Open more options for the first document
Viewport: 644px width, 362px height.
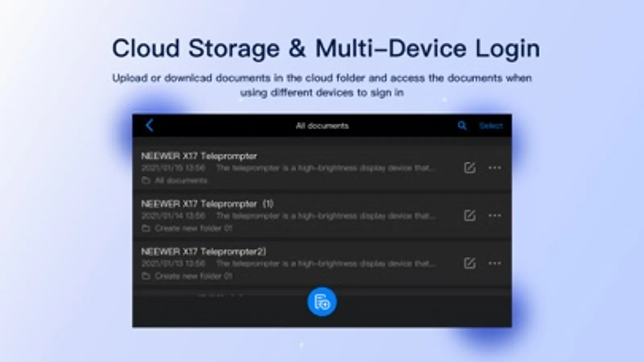(495, 168)
